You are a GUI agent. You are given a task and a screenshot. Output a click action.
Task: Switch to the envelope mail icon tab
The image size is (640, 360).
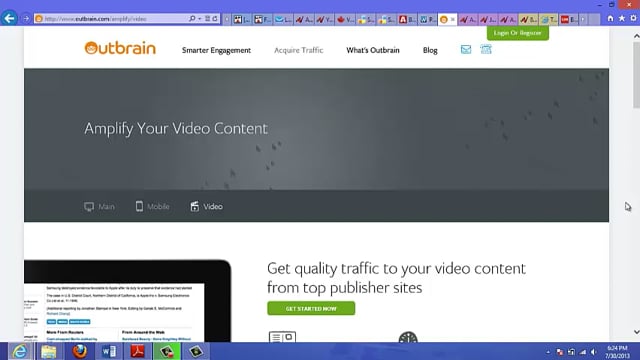tap(283, 19)
